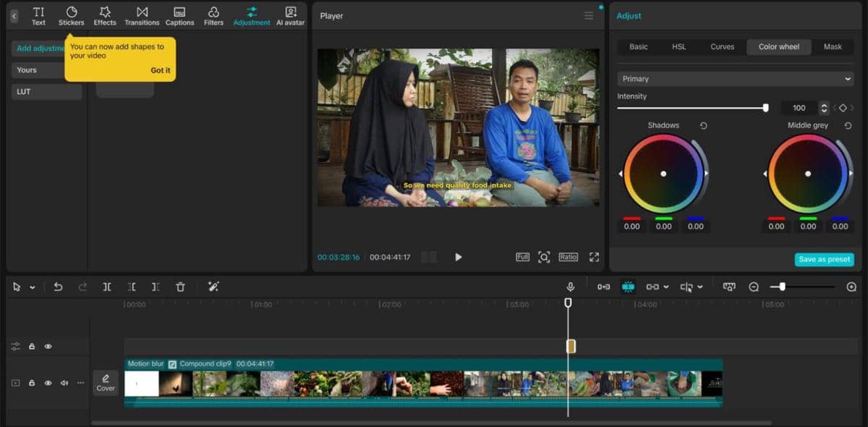Select the Effects tool in top toolbar
Viewport: 868px width, 427px height.
(105, 14)
